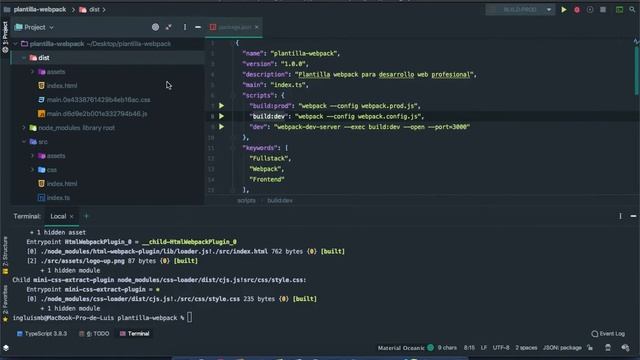
Task: Click the "build:dev" breadcrumb below the editor
Action: [280, 201]
